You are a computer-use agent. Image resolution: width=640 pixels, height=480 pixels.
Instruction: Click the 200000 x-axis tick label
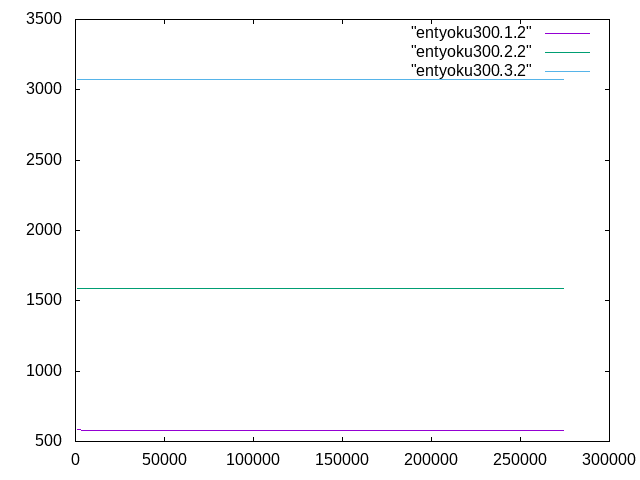(431, 460)
